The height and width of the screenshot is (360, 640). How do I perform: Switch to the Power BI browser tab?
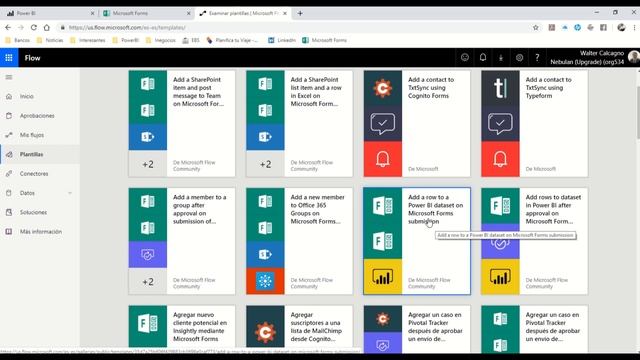pos(49,13)
